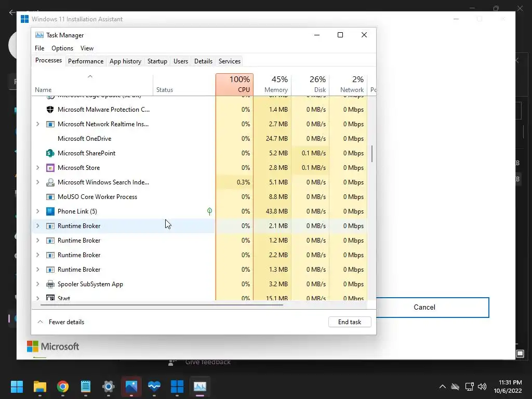Switch to the Services tab
Screen dimensions: 532x399
coord(229,61)
